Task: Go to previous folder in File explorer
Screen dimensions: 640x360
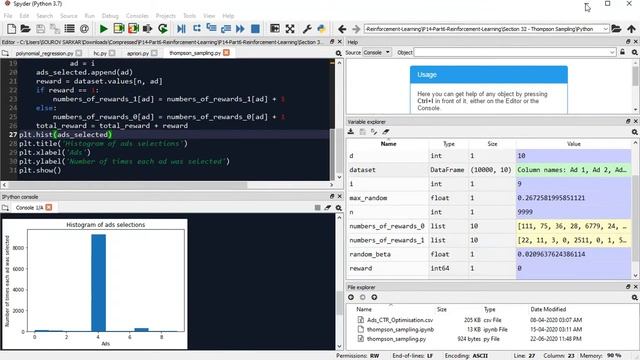Action: [351, 297]
